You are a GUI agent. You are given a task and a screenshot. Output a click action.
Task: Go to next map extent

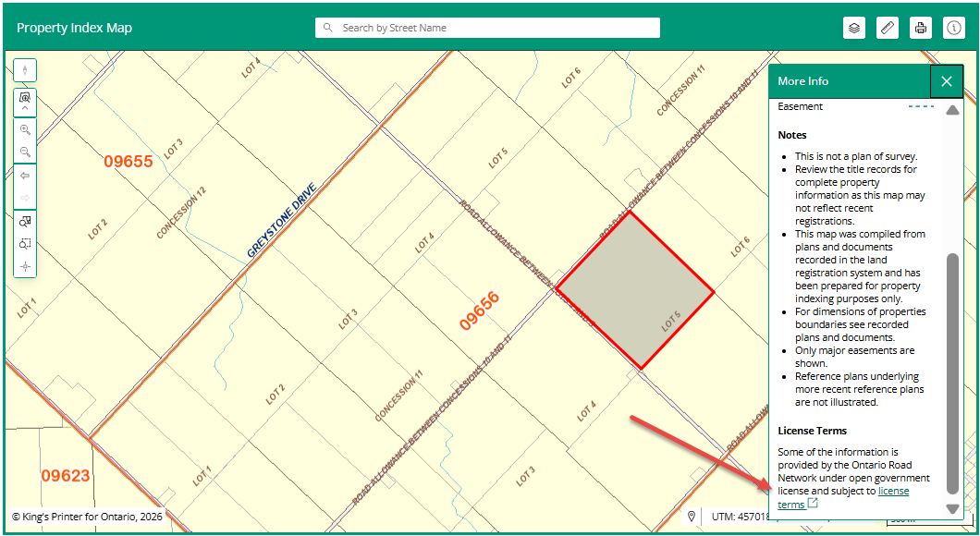(x=25, y=197)
